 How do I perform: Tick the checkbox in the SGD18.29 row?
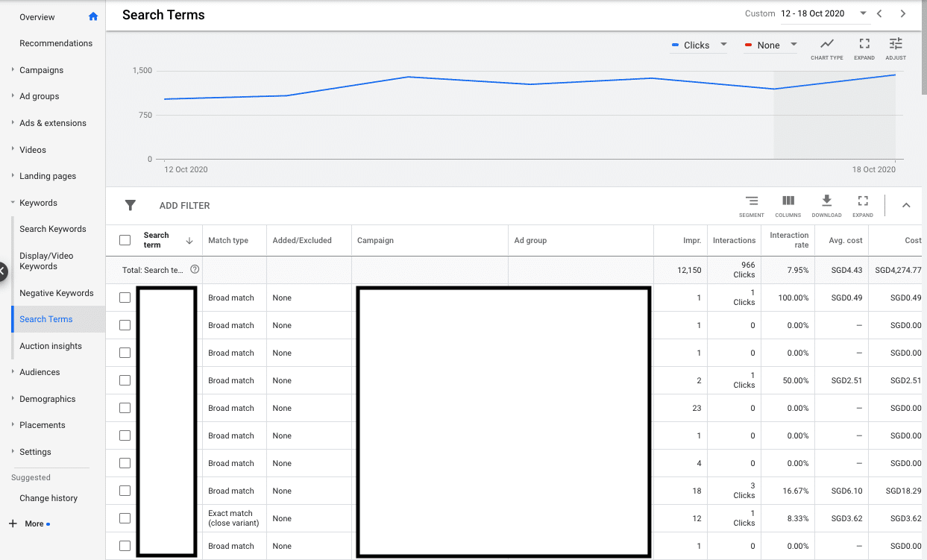click(x=125, y=491)
